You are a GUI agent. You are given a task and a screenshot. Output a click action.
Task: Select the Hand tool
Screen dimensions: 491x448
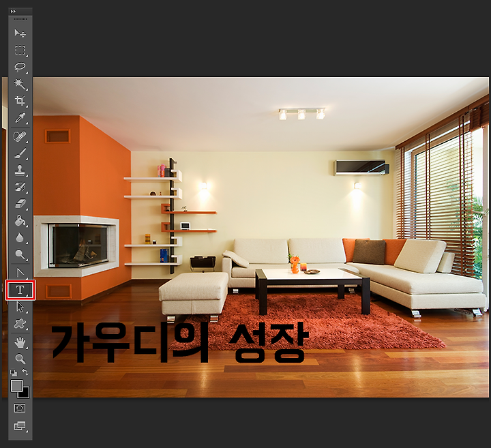(x=20, y=342)
